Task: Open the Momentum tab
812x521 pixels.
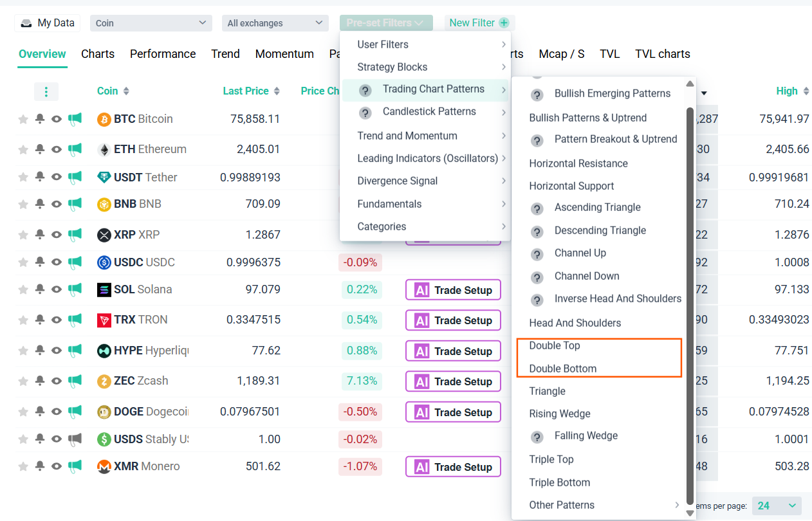Action: tap(284, 54)
